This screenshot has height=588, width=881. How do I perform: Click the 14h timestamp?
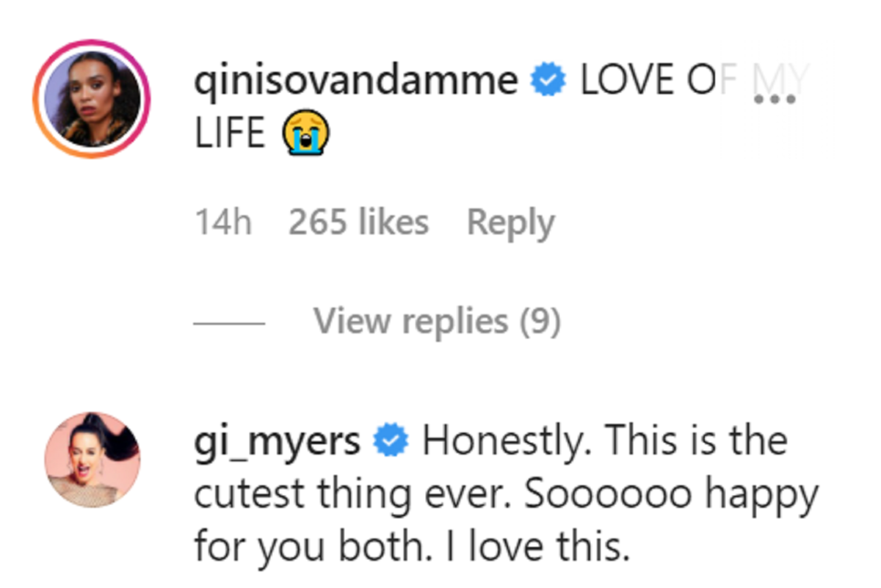(x=222, y=222)
